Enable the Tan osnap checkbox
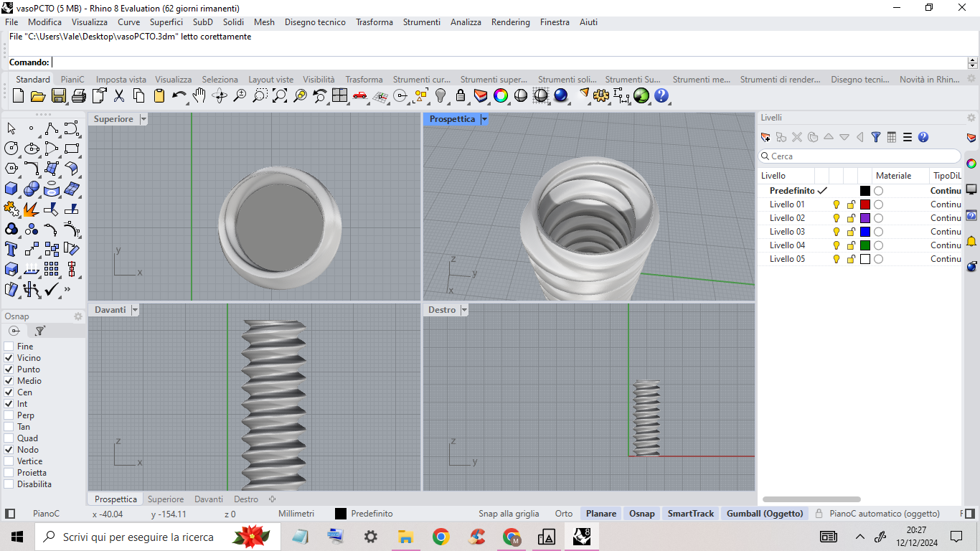 tap(9, 427)
